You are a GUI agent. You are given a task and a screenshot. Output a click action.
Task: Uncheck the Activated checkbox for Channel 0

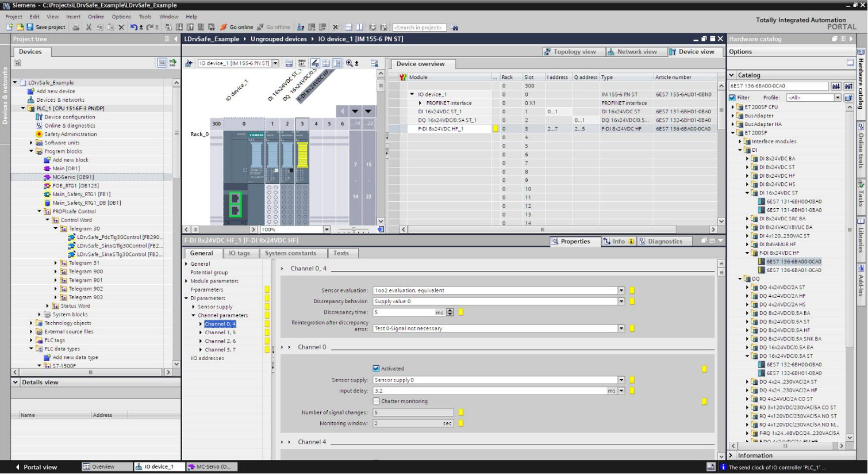tap(376, 368)
